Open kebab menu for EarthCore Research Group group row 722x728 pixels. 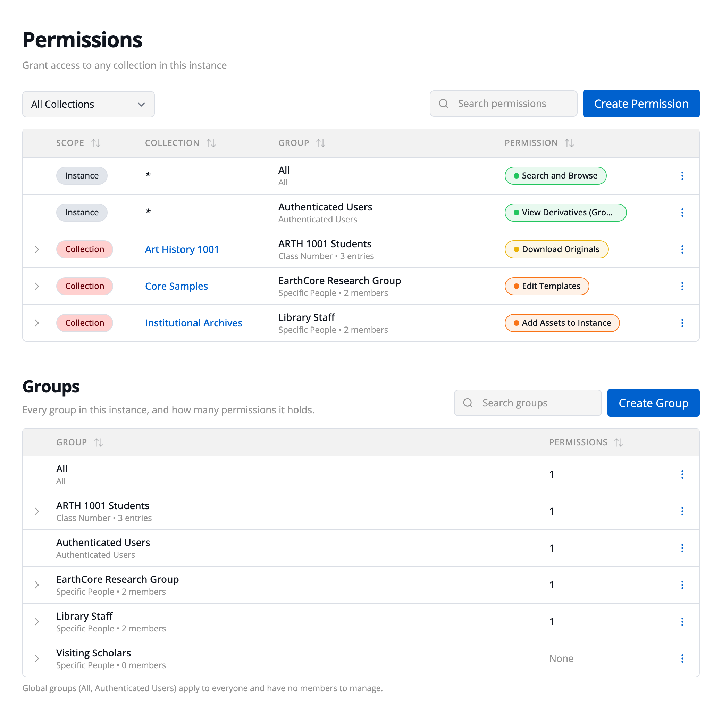click(682, 585)
